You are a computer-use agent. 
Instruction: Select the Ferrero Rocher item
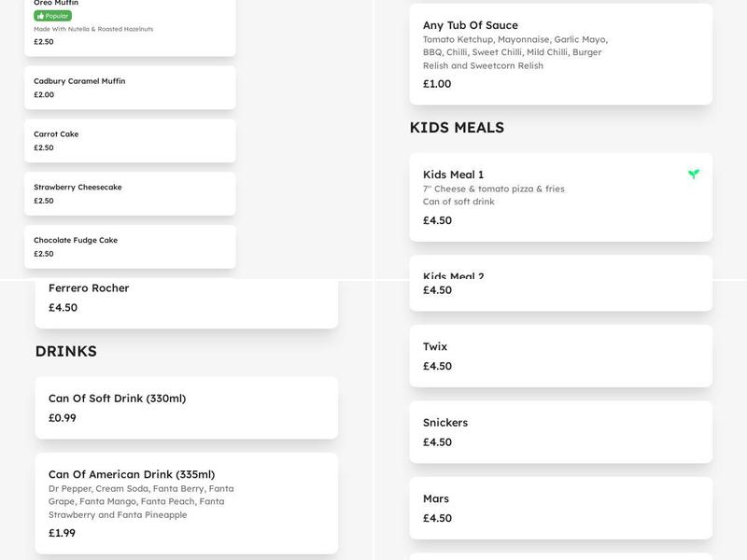pos(186,298)
